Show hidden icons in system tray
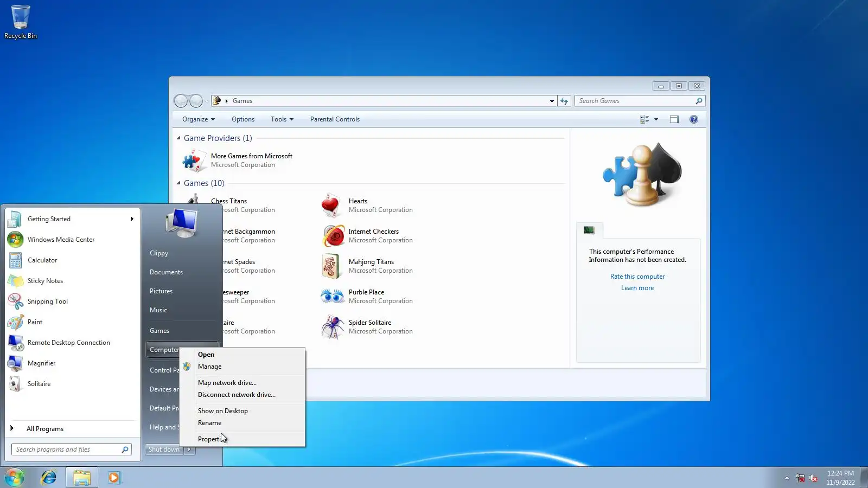 click(787, 478)
